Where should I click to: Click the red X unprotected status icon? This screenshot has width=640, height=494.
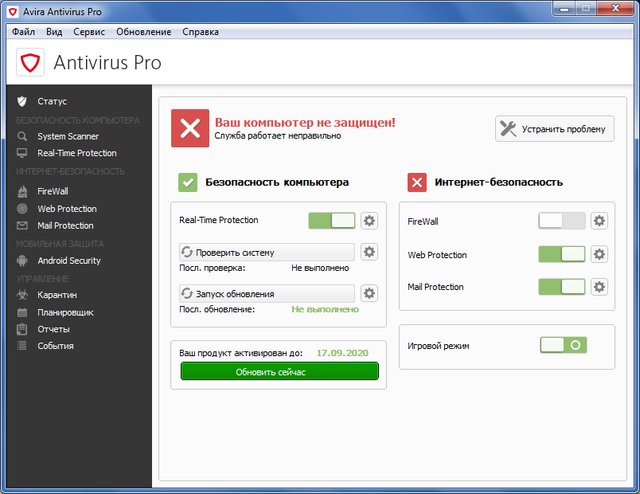pos(189,128)
